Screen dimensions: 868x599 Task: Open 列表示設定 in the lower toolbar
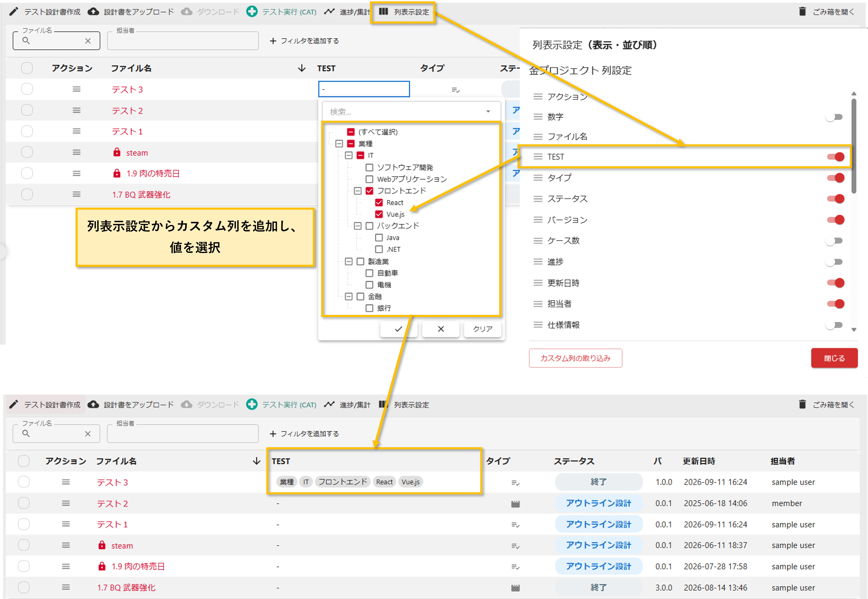tap(411, 405)
